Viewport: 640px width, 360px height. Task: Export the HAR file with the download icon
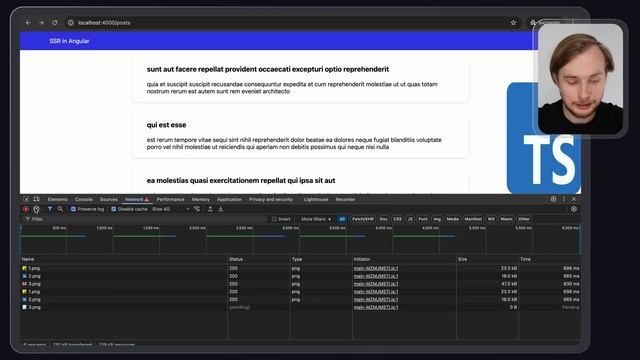coord(220,209)
